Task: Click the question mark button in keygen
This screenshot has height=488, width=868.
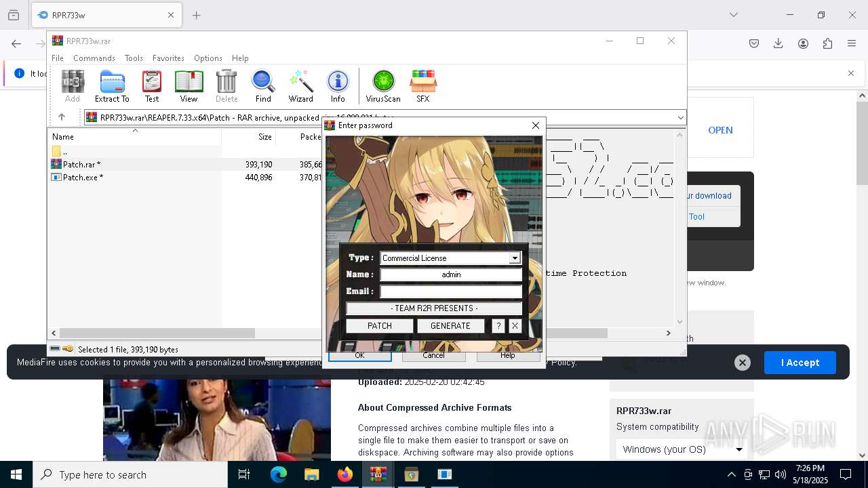Action: coord(498,326)
